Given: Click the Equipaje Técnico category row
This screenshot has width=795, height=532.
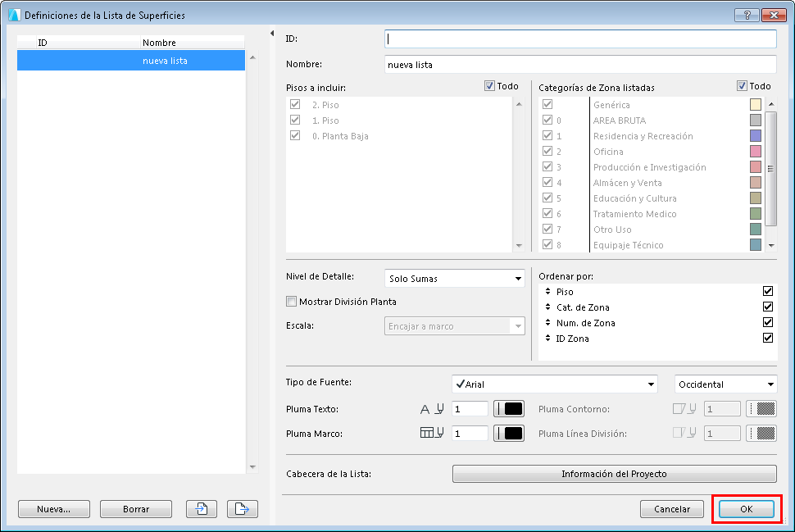Looking at the screenshot, I should 652,245.
